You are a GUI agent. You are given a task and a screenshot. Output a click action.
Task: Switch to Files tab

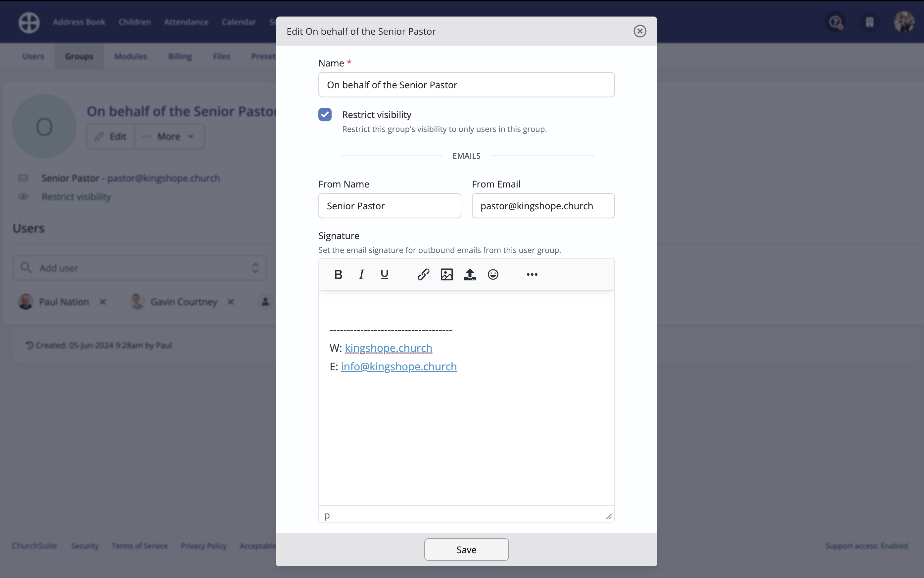pos(221,56)
